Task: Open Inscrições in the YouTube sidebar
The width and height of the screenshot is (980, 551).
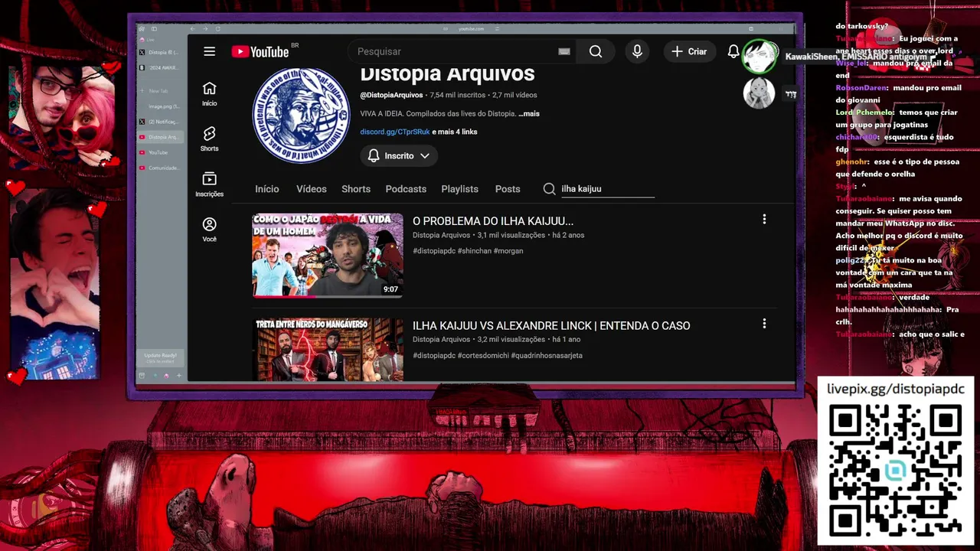Action: point(210,184)
